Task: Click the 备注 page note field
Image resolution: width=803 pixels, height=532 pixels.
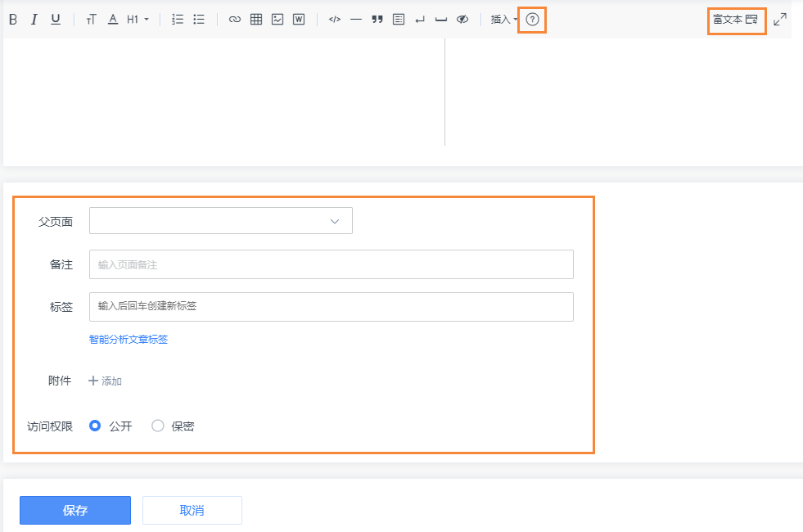Action: pyautogui.click(x=332, y=264)
